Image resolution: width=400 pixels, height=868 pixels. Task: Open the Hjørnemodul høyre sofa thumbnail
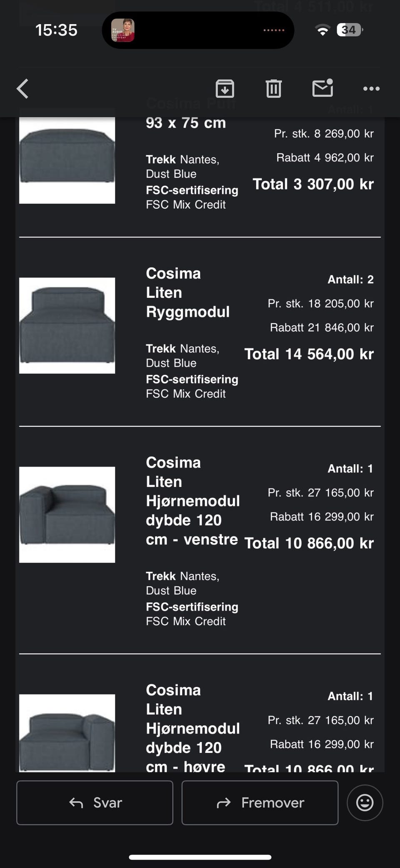(x=67, y=733)
